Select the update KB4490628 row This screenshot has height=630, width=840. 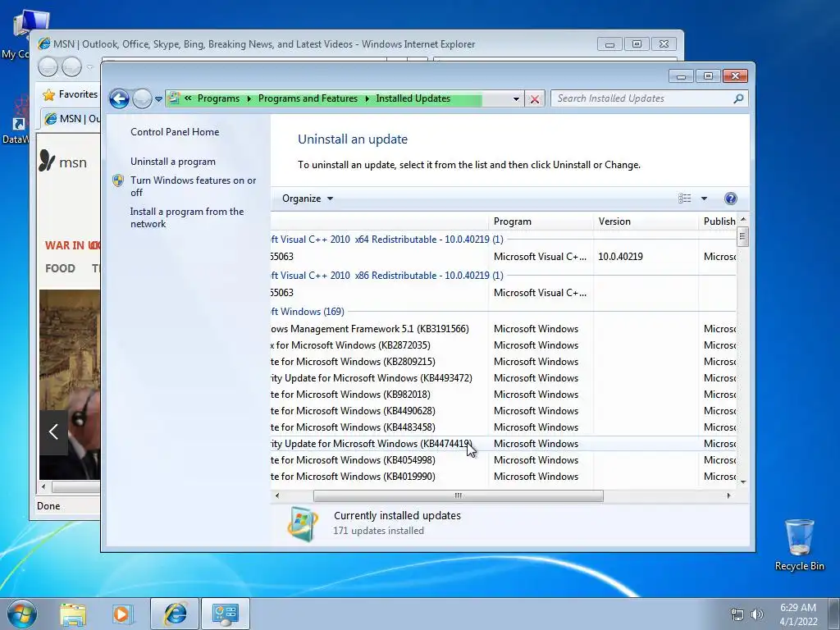(x=504, y=411)
